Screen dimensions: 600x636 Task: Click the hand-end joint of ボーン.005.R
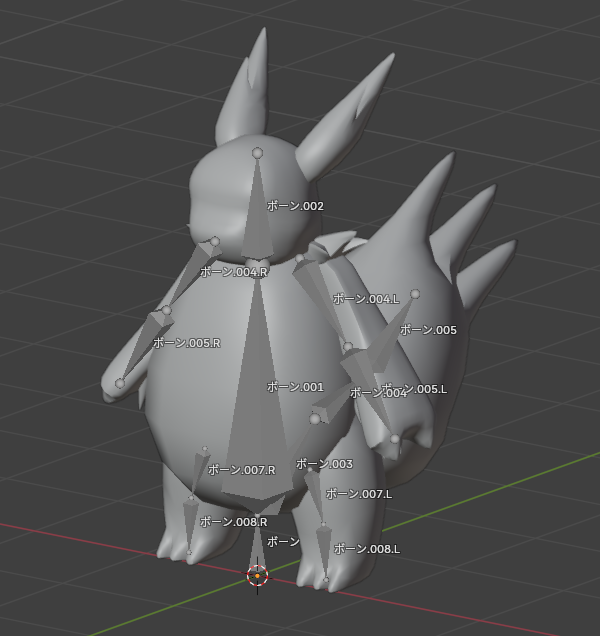click(x=120, y=383)
